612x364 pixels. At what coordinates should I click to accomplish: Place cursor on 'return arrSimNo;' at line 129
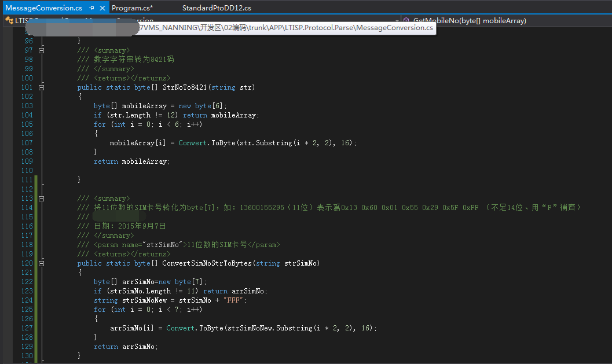tap(126, 347)
